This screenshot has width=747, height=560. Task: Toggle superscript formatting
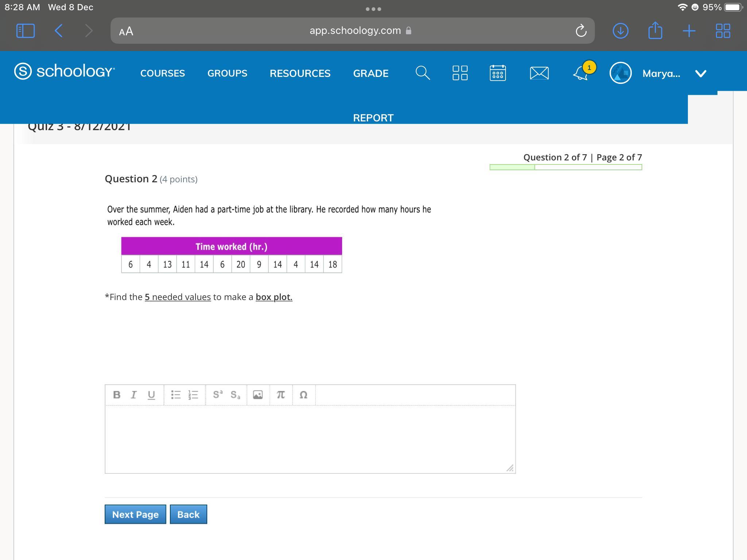[x=218, y=395]
